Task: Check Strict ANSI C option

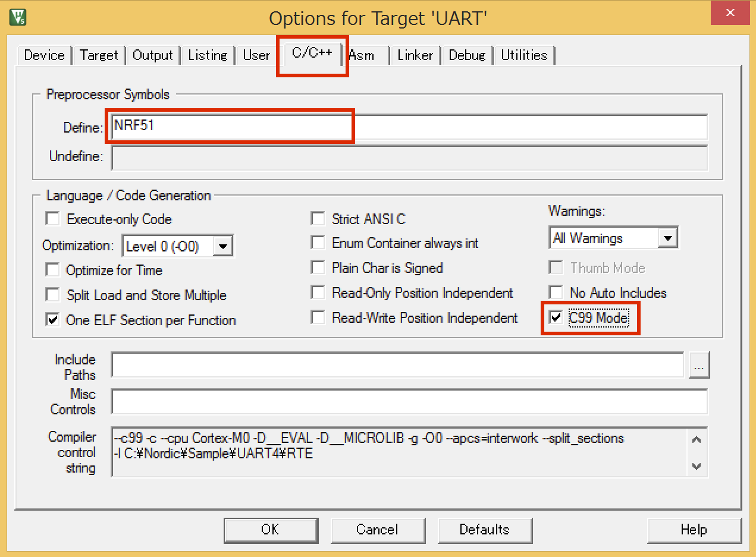Action: click(x=319, y=219)
